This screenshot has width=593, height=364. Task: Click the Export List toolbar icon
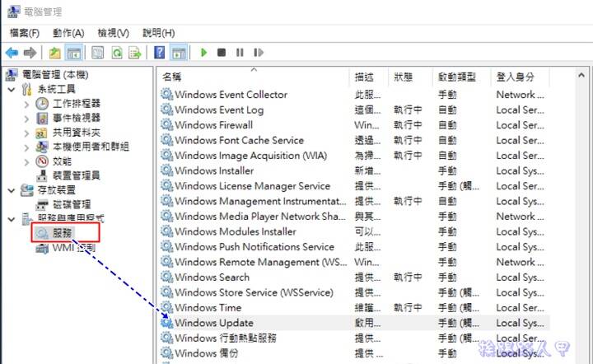click(134, 53)
